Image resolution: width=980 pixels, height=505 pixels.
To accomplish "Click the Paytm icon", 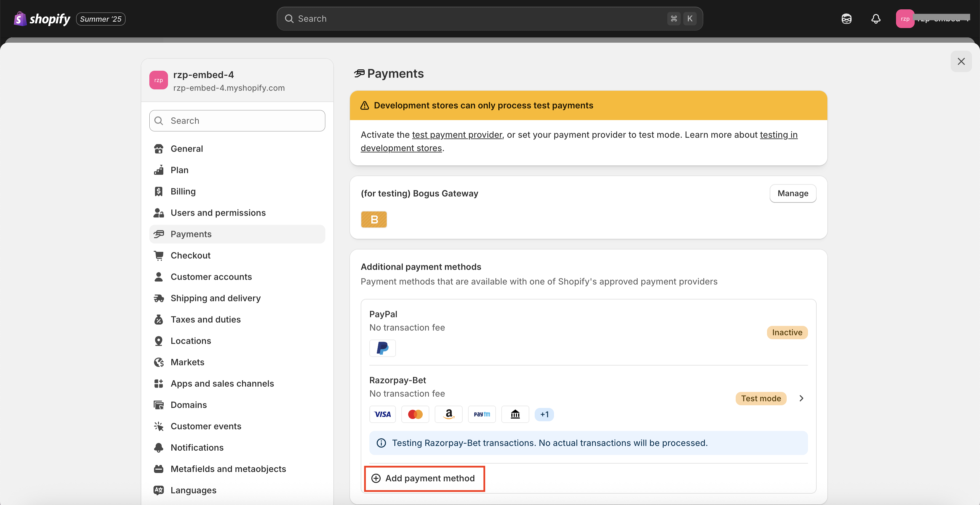I will [x=482, y=414].
